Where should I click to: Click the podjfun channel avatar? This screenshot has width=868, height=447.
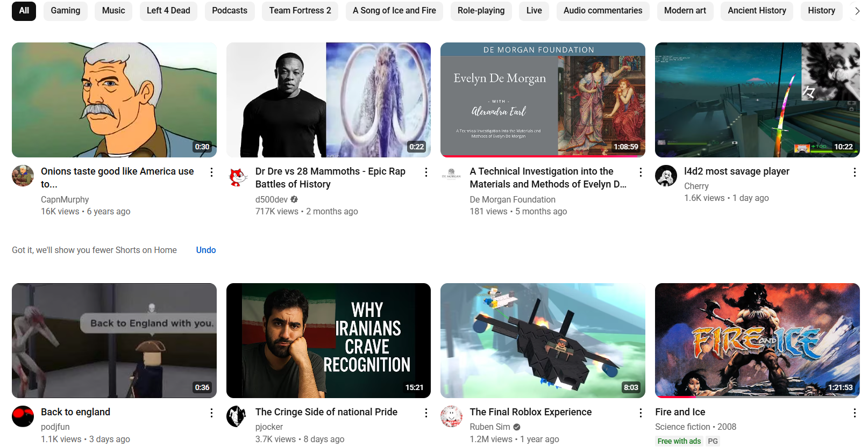(23, 416)
